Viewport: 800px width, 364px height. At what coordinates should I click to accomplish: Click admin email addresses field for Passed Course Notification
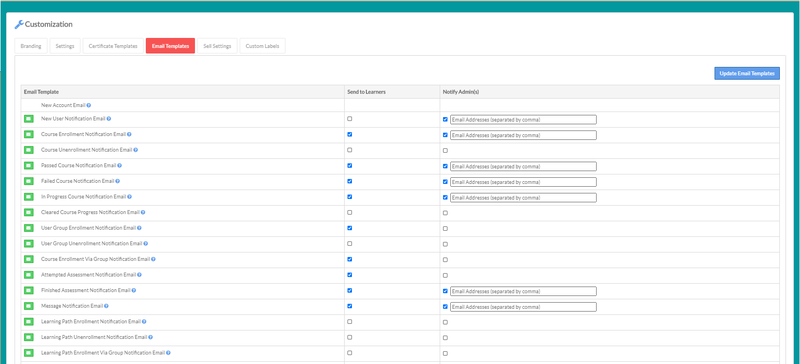pyautogui.click(x=523, y=166)
